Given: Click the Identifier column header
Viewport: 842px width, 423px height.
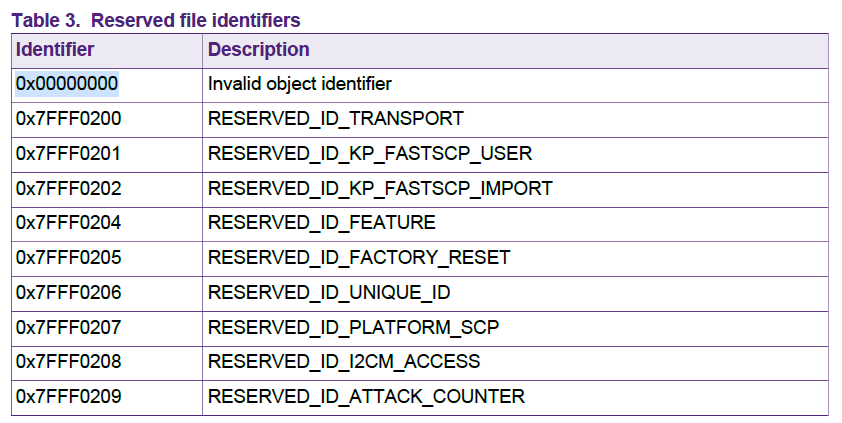Looking at the screenshot, I should tap(55, 50).
